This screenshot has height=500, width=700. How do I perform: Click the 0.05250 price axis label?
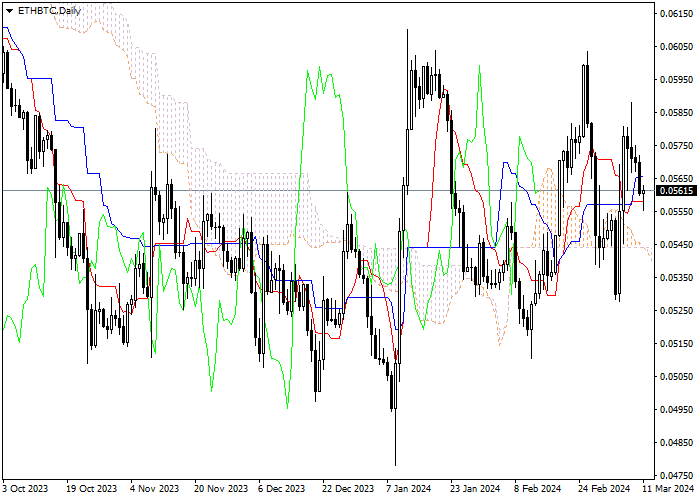[x=676, y=311]
